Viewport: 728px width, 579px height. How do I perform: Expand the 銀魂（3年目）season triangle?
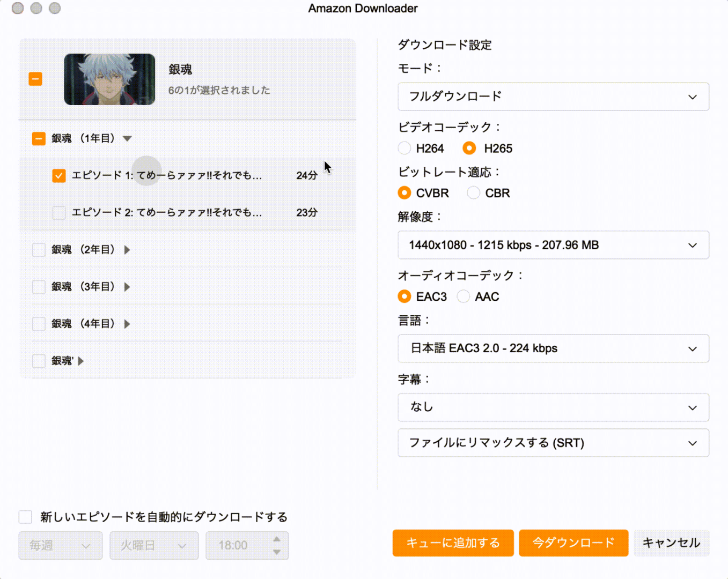(x=127, y=287)
